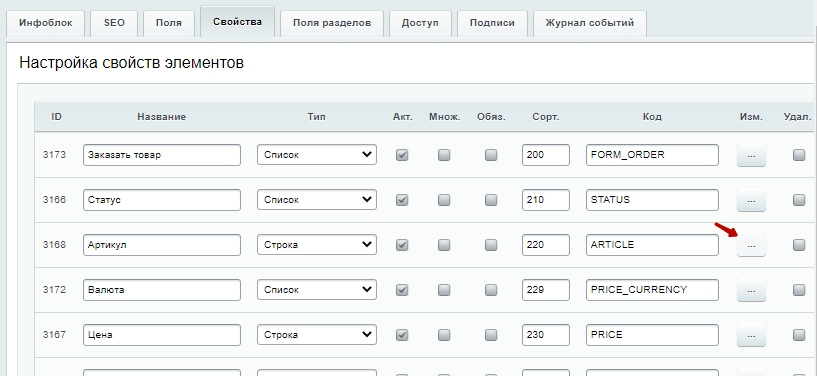Open edit dialog for FORM_ORDER property
Viewport: 817px width, 376px height.
tap(751, 155)
